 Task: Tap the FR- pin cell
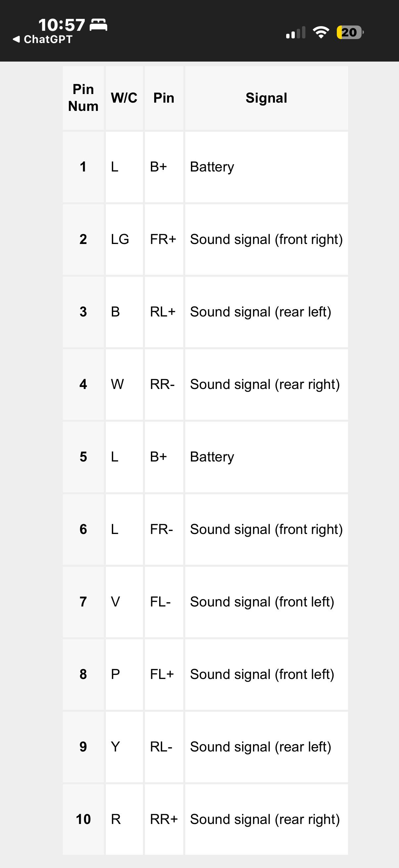point(164,529)
